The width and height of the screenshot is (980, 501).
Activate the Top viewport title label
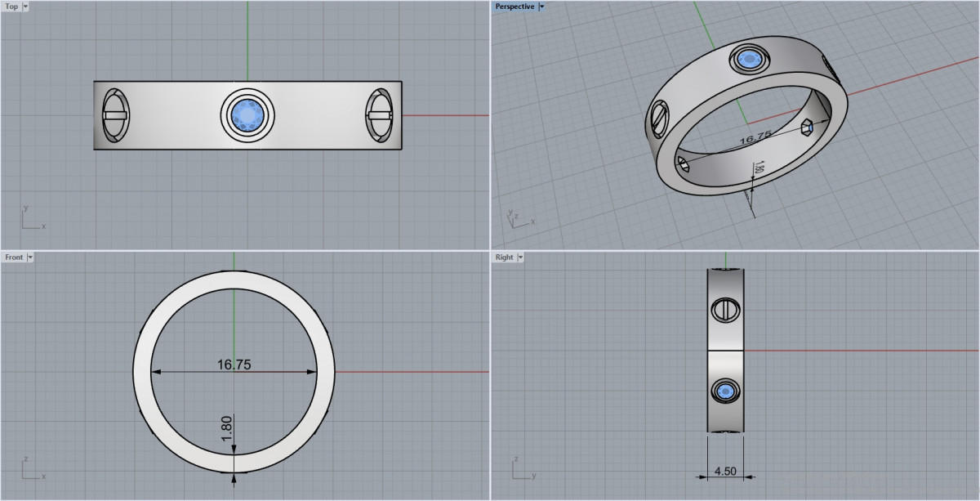pos(11,7)
